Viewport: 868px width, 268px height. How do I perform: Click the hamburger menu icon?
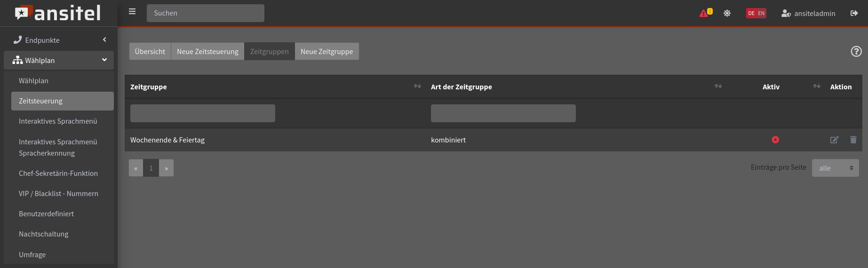point(132,12)
